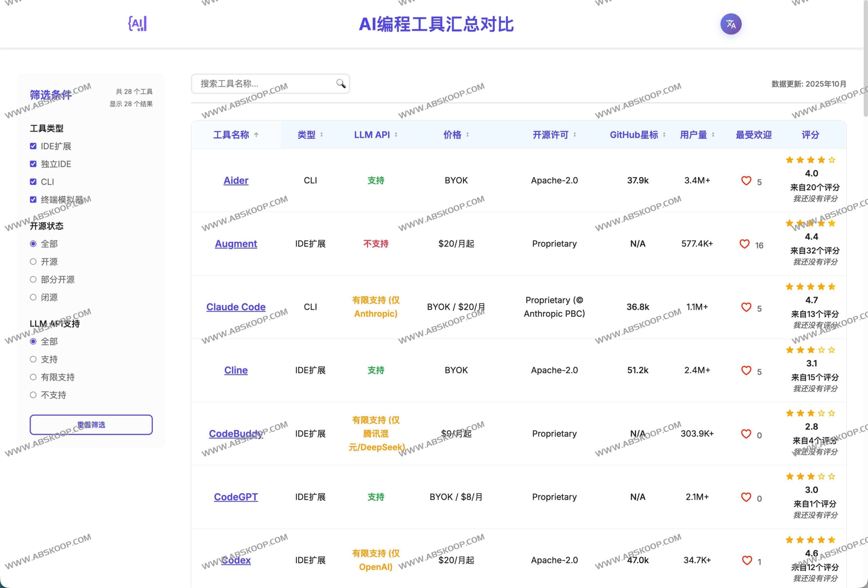
Task: Sort the table by 价格 using its sort arrows
Action: coord(468,135)
